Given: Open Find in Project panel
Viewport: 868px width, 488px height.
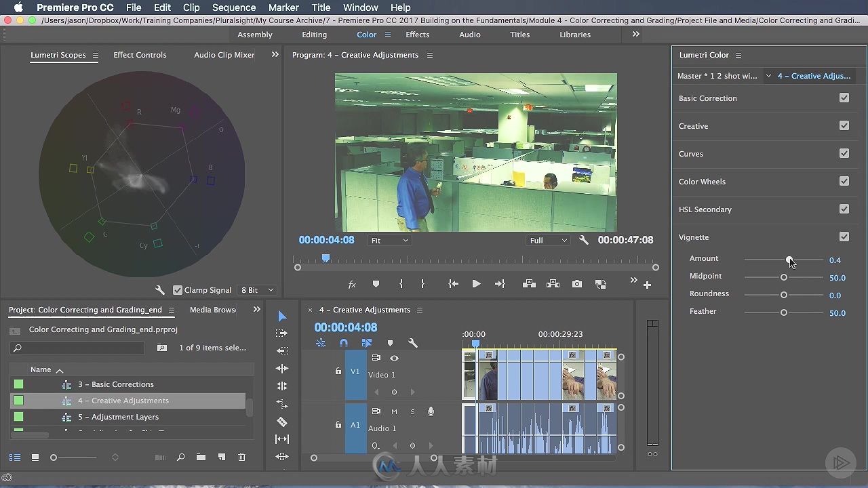Looking at the screenshot, I should 180,457.
